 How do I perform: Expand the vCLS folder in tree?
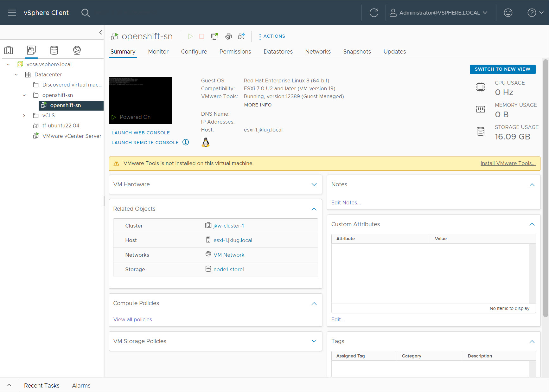pos(24,116)
